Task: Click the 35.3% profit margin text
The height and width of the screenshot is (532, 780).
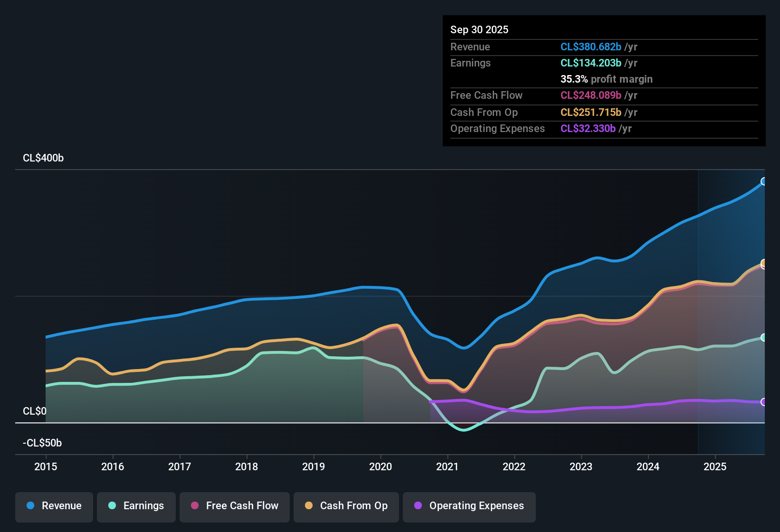Action: point(606,79)
